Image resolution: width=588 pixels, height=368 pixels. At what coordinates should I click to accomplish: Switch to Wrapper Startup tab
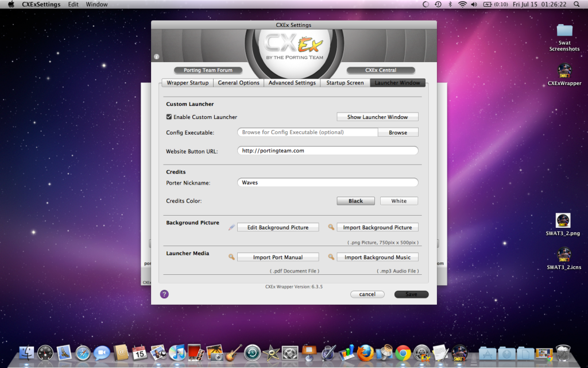pos(188,83)
